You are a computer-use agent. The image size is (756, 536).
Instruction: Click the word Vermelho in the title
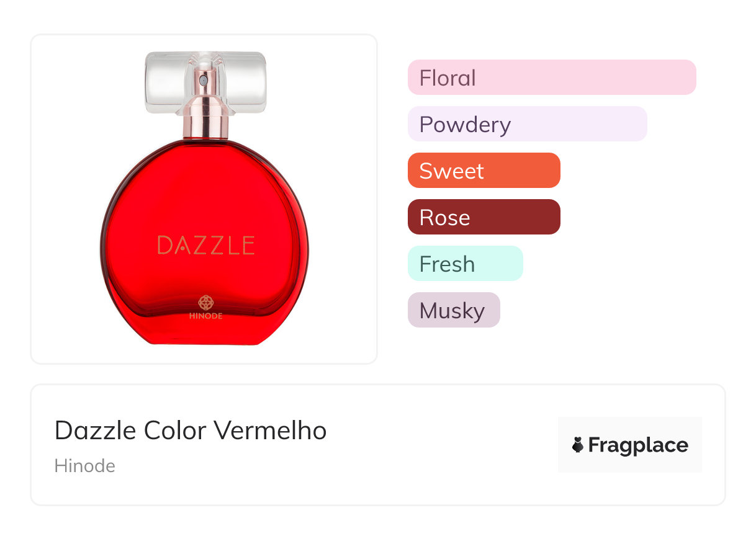[x=270, y=431]
